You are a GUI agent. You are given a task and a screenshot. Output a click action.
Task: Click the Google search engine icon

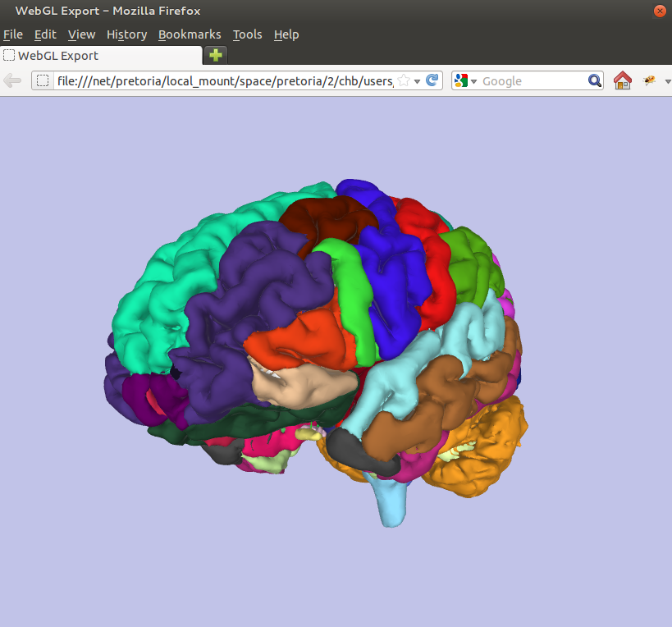(461, 80)
